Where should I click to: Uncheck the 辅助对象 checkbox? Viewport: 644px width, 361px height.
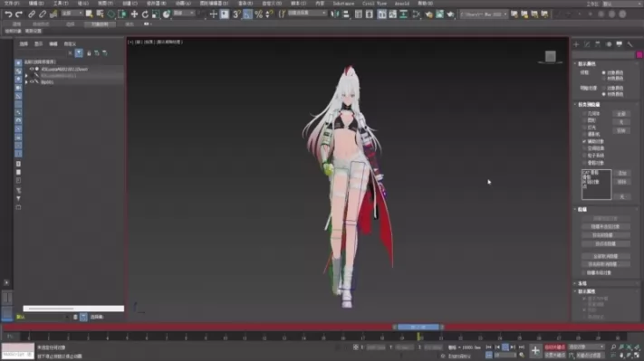584,141
